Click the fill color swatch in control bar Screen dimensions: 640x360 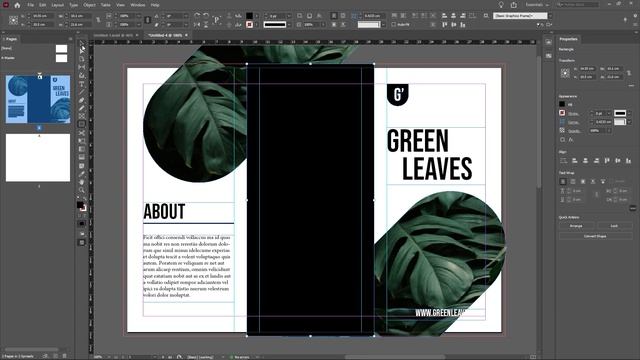pyautogui.click(x=249, y=16)
